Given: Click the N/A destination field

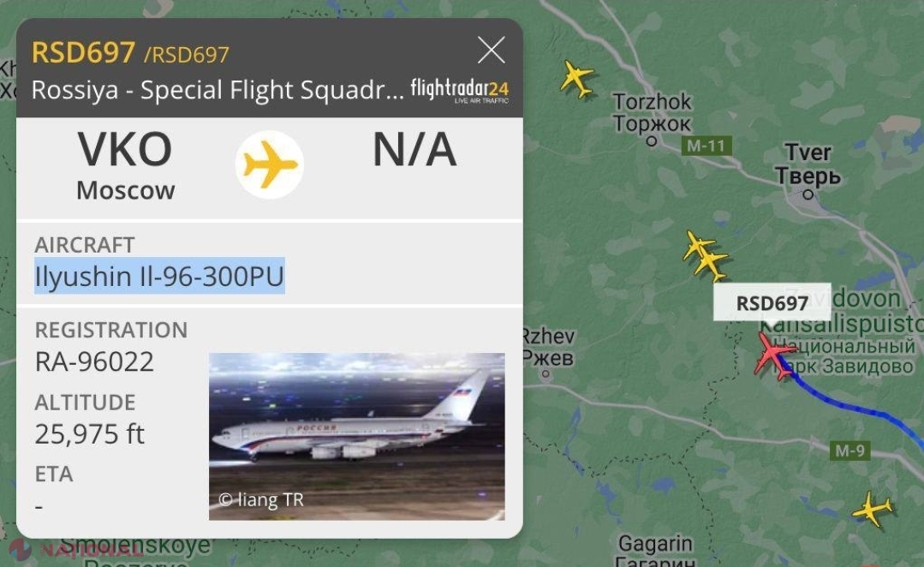Looking at the screenshot, I should pyautogui.click(x=414, y=151).
